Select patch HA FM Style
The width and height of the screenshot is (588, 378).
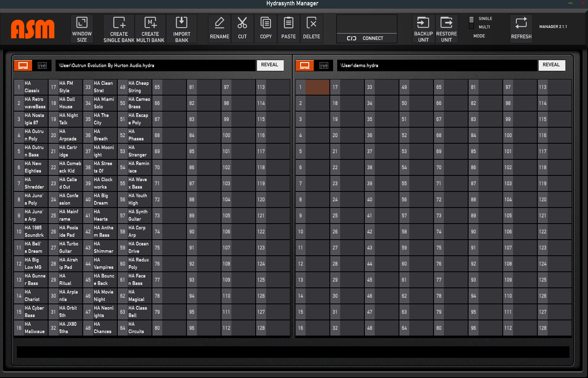(x=65, y=87)
